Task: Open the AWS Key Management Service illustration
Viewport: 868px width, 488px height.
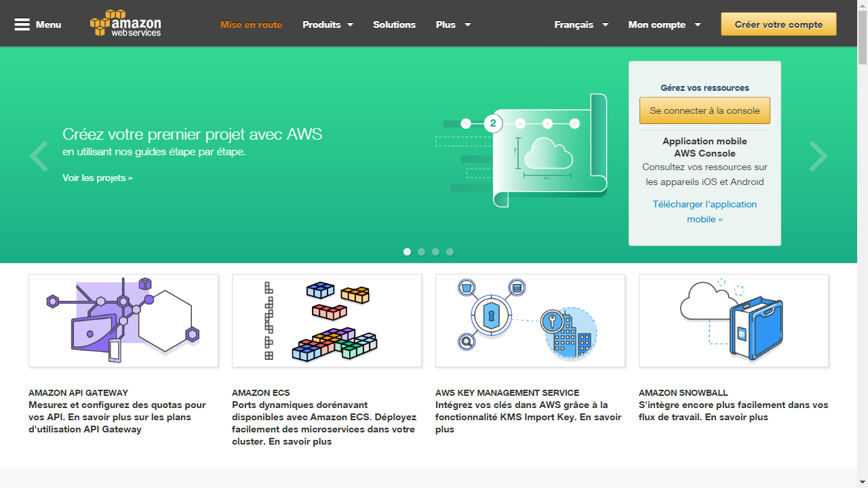Action: point(530,321)
